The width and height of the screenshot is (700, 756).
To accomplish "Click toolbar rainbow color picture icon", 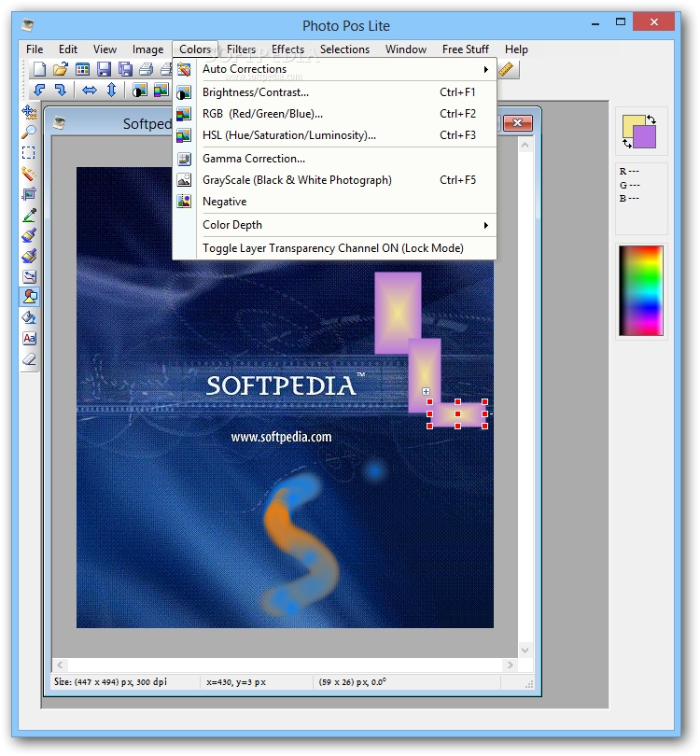I will 161,91.
